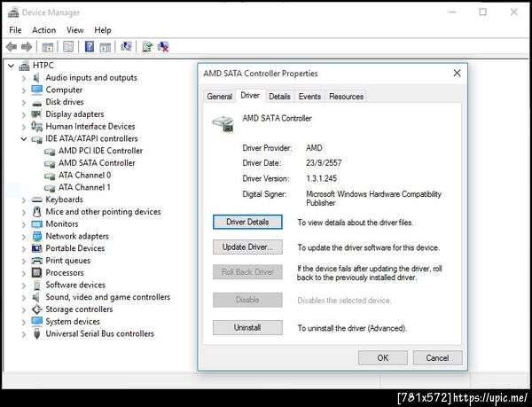
Task: Select ATA Channel 0
Action: [x=84, y=176]
